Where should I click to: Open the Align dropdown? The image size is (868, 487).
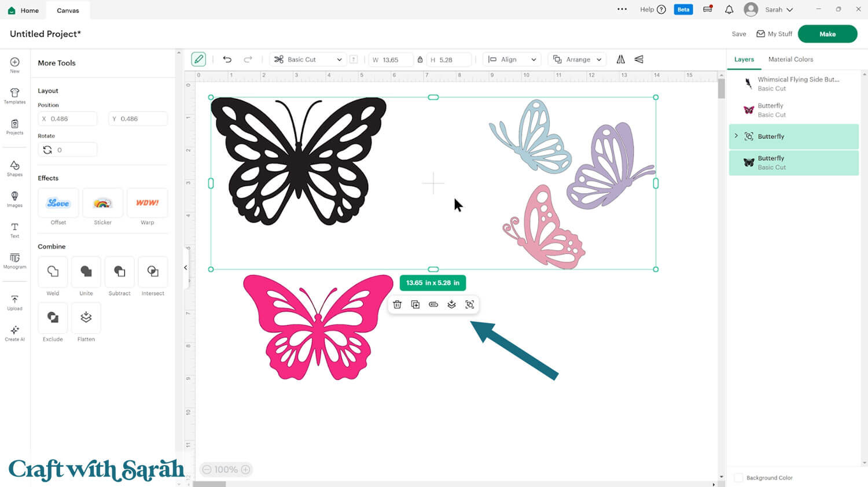point(512,60)
